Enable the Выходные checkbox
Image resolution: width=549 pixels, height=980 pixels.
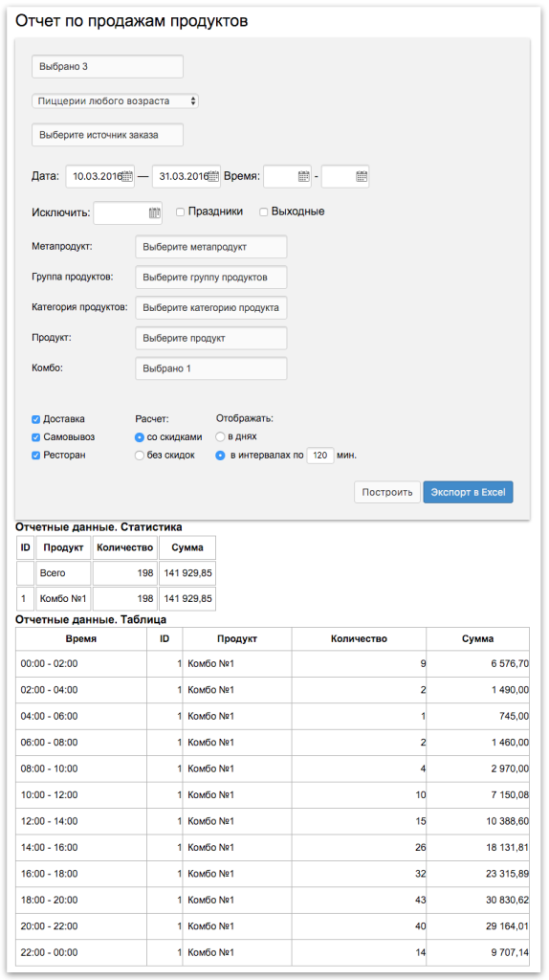[264, 212]
